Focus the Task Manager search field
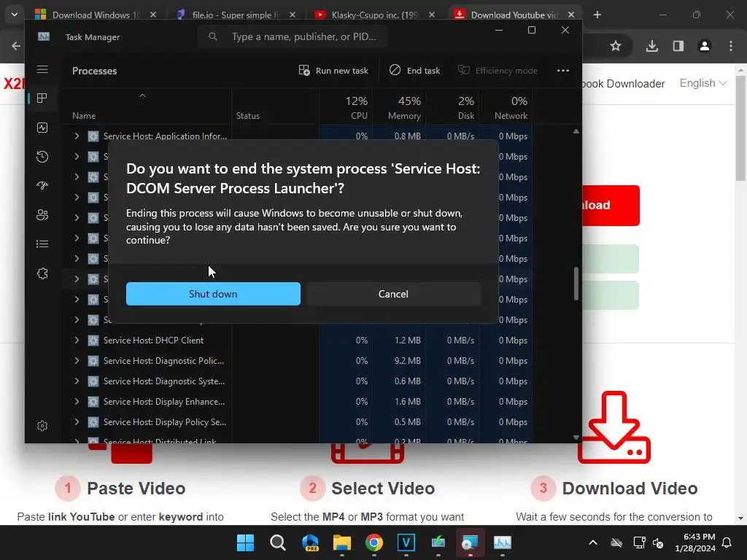747x560 pixels. click(x=293, y=36)
